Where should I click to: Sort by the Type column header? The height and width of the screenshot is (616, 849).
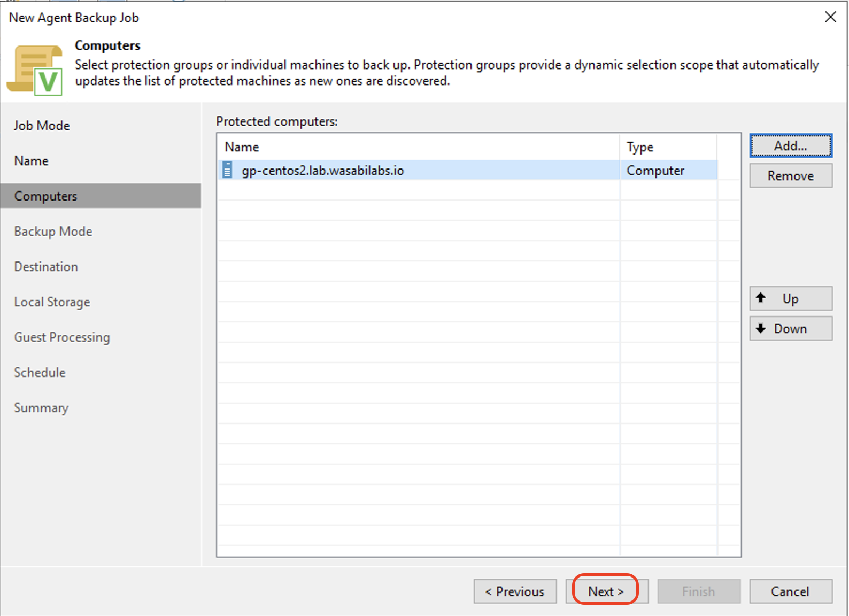(668, 147)
